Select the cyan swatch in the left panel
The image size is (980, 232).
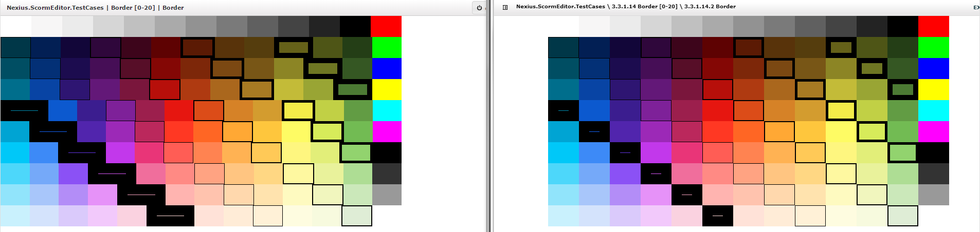(x=387, y=110)
